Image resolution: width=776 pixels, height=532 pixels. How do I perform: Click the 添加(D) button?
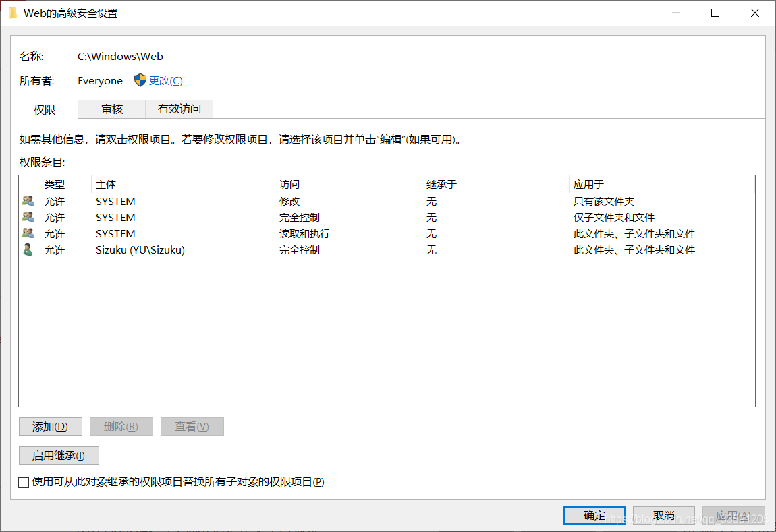tap(51, 427)
